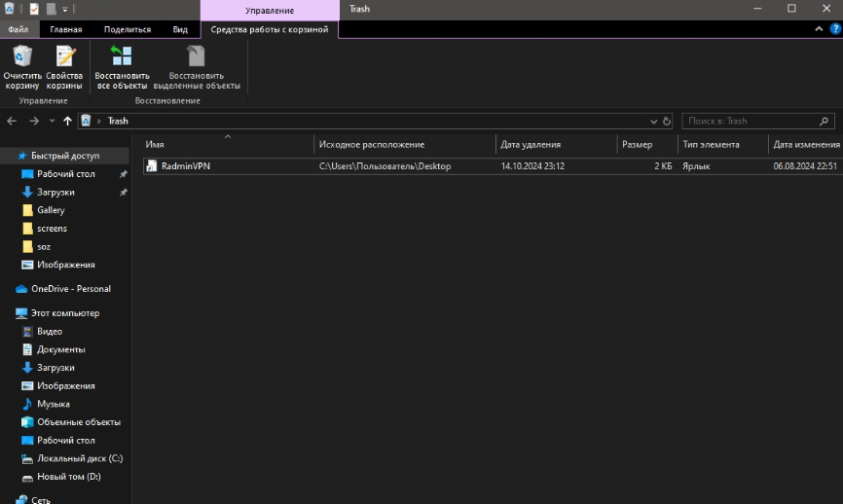Image resolution: width=843 pixels, height=504 pixels.
Task: Open the address bar history dropdown
Action: (x=653, y=122)
